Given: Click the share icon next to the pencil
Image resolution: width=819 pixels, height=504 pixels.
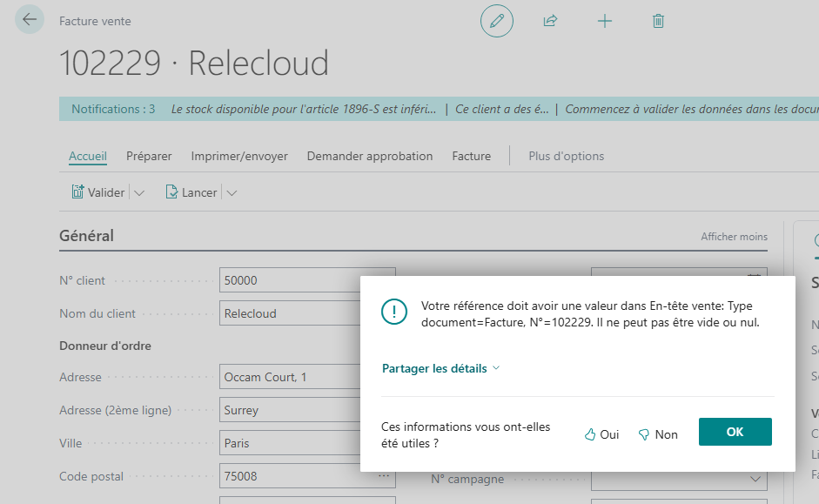Looking at the screenshot, I should pos(550,21).
